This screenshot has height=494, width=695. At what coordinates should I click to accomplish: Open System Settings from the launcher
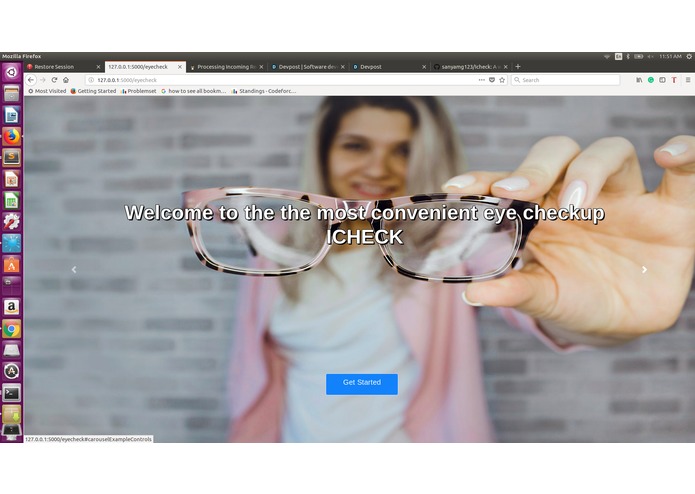click(11, 222)
